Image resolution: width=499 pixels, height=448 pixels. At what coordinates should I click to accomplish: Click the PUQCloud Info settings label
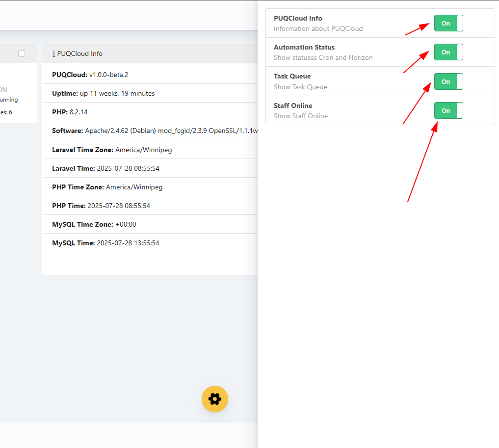click(298, 19)
